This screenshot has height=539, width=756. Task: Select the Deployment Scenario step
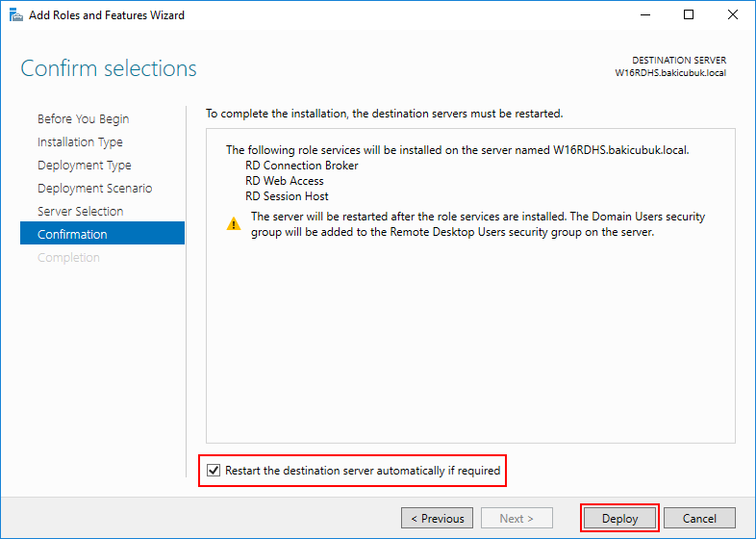(94, 188)
